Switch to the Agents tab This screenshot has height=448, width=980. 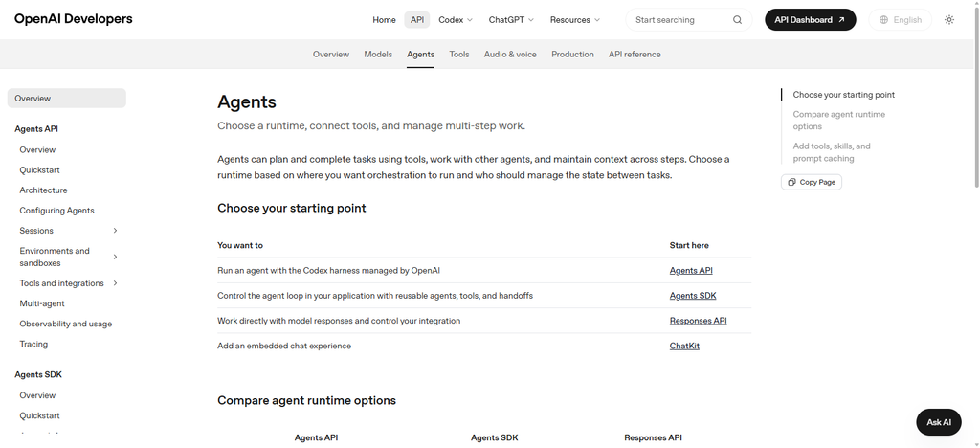(421, 55)
